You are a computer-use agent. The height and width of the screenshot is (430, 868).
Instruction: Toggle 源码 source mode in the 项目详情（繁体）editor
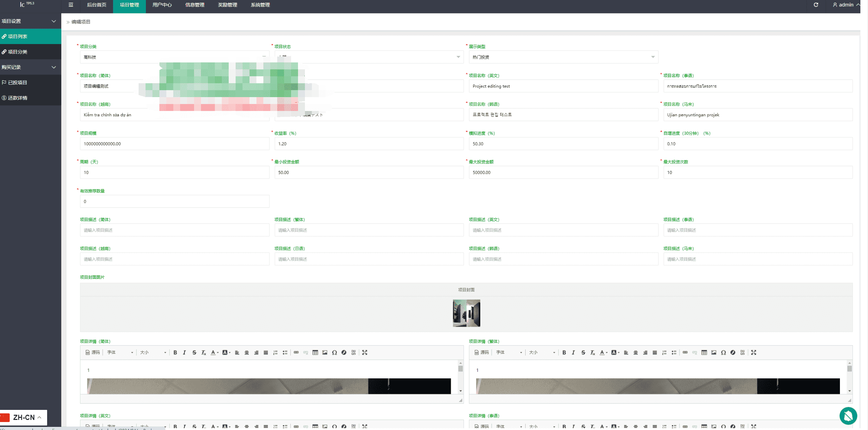coord(482,352)
